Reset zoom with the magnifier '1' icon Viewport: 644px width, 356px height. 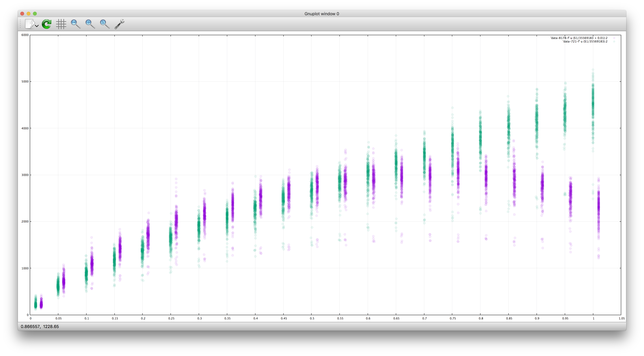(104, 24)
